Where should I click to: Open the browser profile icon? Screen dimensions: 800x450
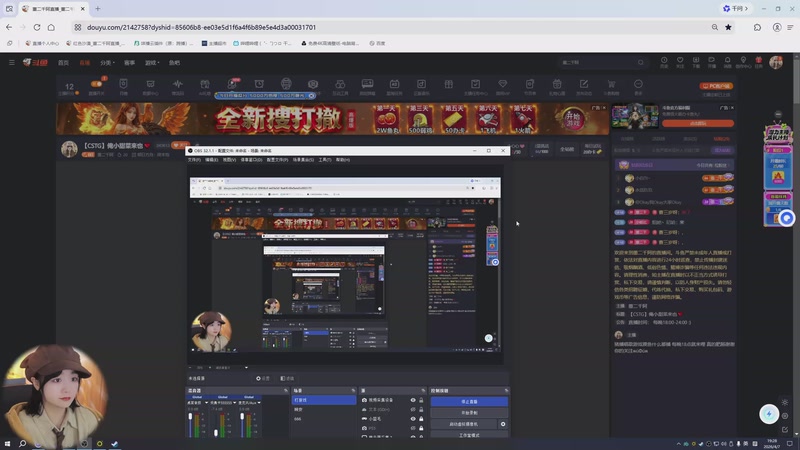click(777, 27)
